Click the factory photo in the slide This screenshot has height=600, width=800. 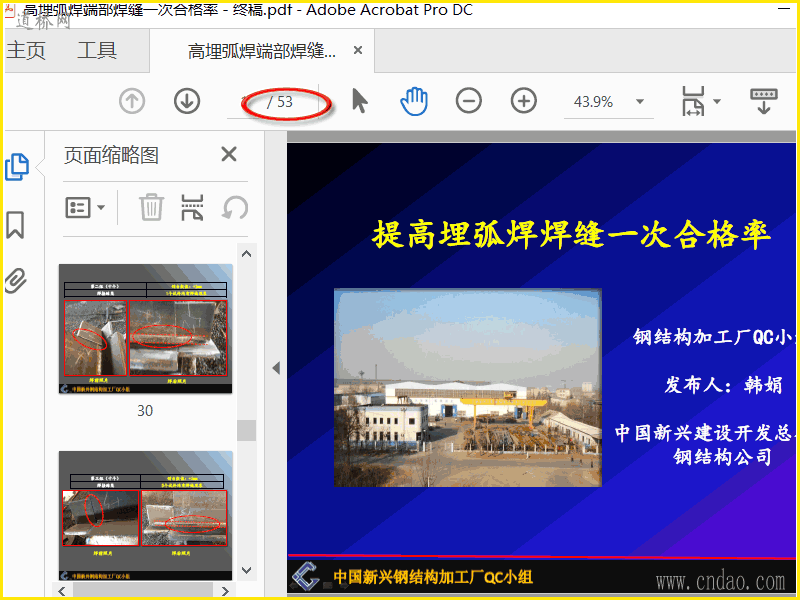(x=468, y=388)
